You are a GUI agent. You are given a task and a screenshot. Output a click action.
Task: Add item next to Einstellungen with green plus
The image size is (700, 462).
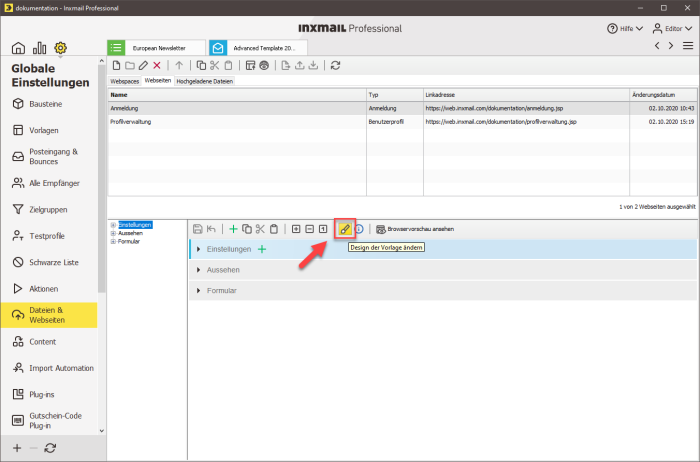tap(262, 249)
